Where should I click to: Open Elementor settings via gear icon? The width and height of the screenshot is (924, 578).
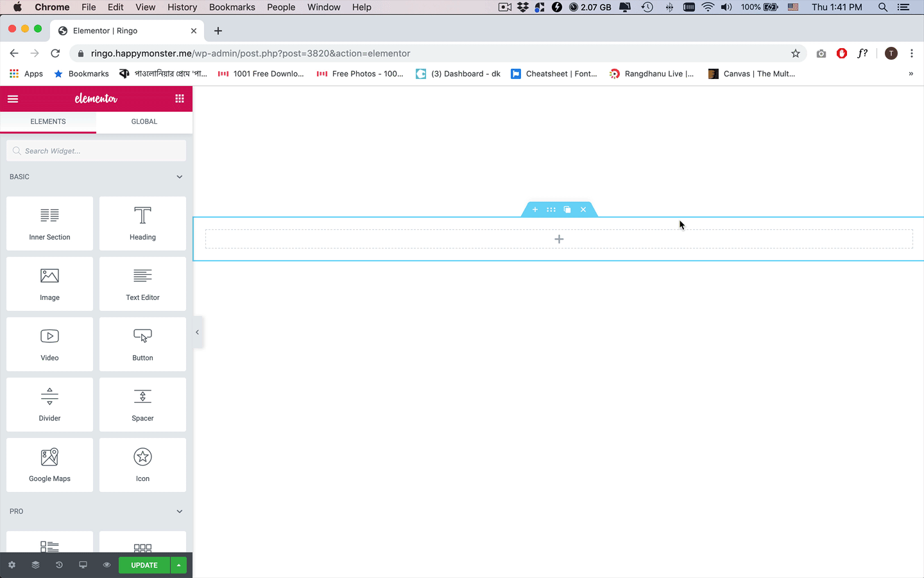(12, 565)
